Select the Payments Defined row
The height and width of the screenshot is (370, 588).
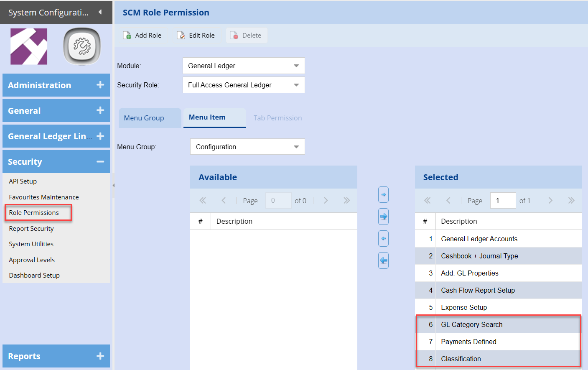(499, 342)
